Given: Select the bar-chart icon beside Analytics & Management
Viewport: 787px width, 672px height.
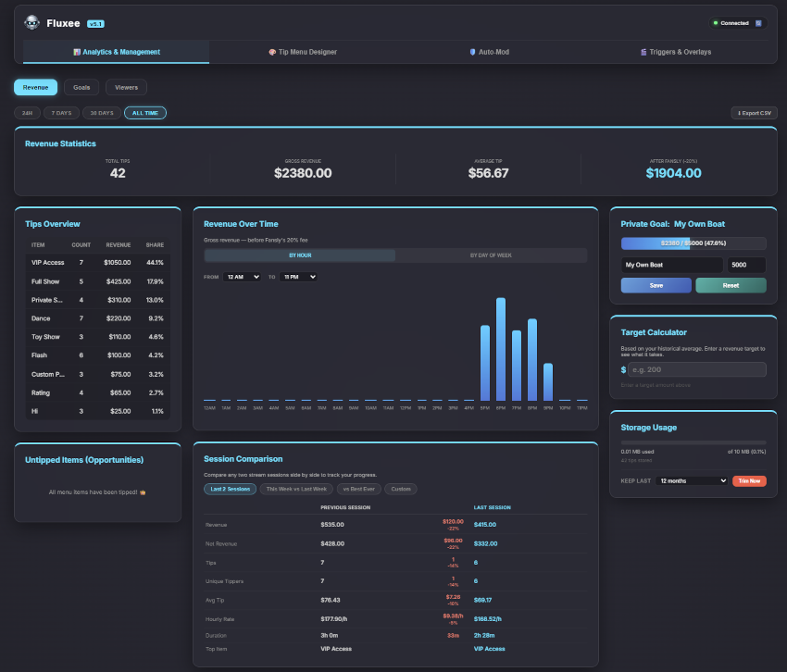Looking at the screenshot, I should 79,53.
